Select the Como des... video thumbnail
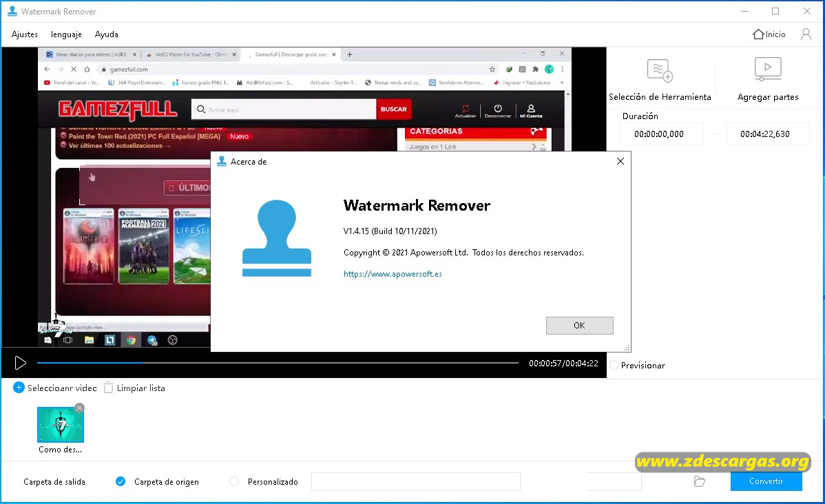Screen dimensions: 825x504 [x=60, y=425]
